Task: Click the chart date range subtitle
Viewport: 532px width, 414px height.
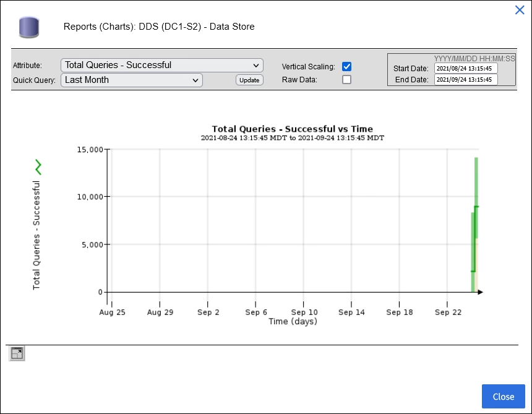Action: [x=292, y=138]
